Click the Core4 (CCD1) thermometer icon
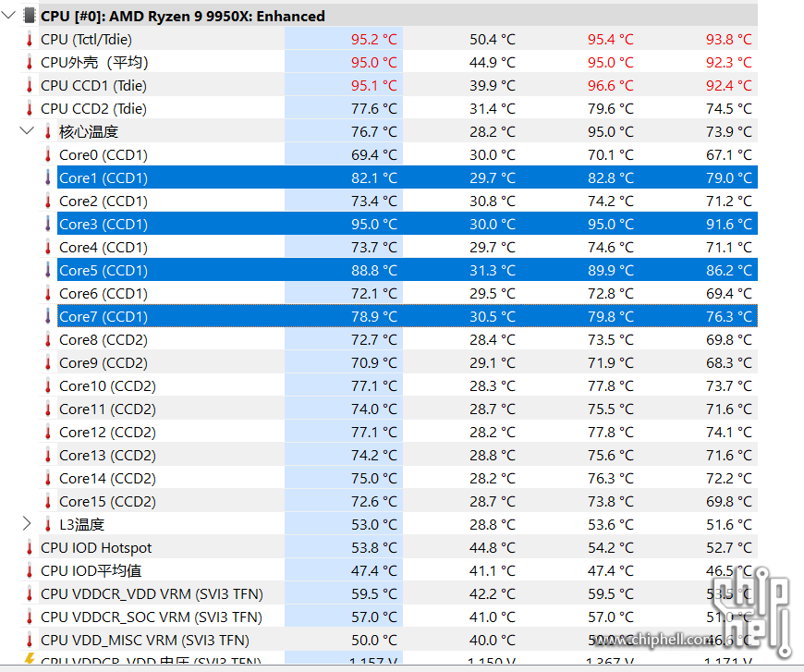The width and height of the screenshot is (804, 672). tap(48, 247)
